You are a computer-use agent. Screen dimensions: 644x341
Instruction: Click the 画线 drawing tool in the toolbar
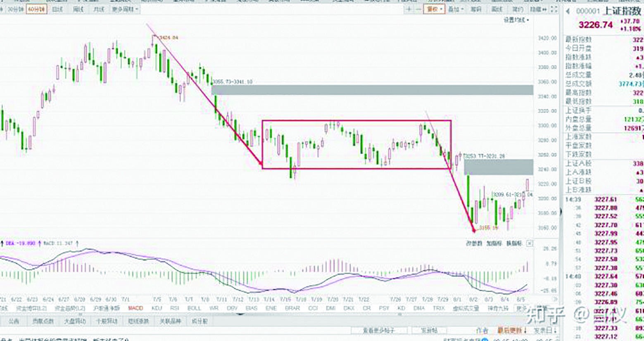[497, 9]
